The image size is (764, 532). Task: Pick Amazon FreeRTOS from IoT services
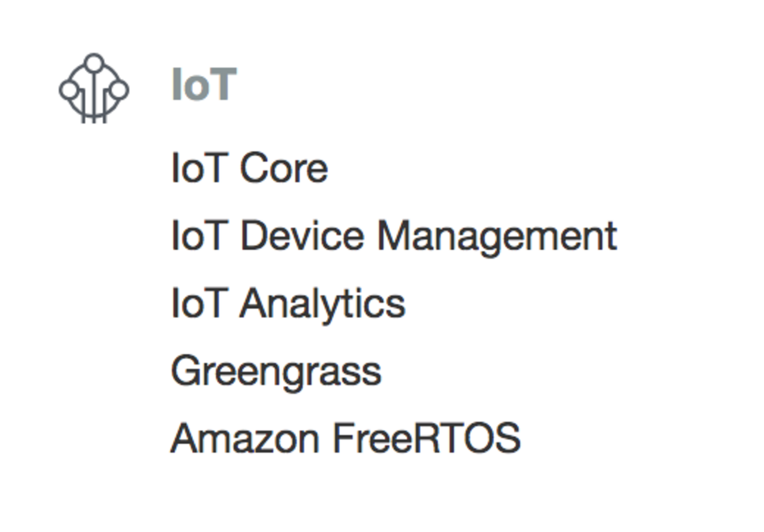[345, 439]
